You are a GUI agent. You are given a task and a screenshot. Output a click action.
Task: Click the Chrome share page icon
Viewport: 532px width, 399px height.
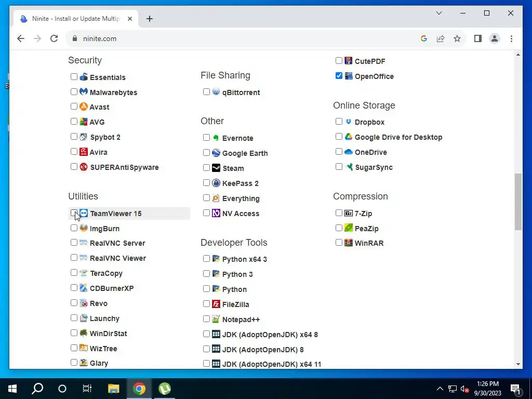coord(441,38)
